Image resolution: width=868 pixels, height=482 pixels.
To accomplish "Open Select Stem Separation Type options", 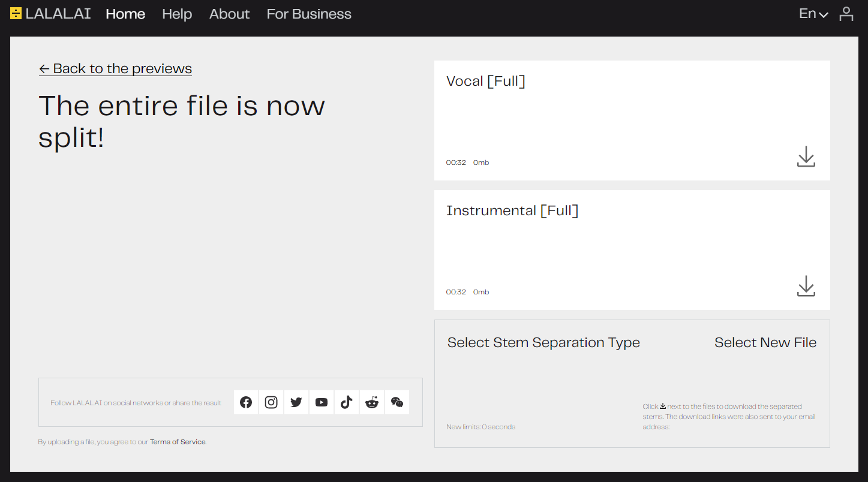I will [x=543, y=342].
